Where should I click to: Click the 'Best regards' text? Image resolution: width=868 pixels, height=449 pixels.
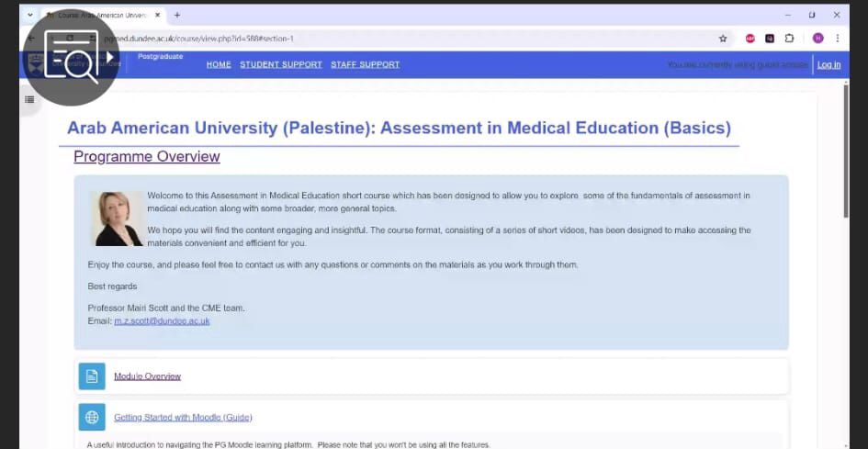coord(112,286)
